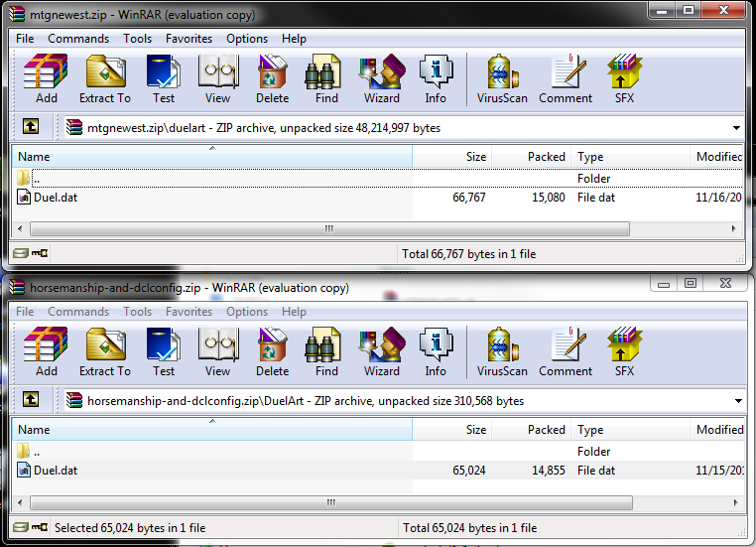Launch Wizard in horsemanship-and-dclconfig.zip window
This screenshot has height=547, width=756.
[x=381, y=352]
